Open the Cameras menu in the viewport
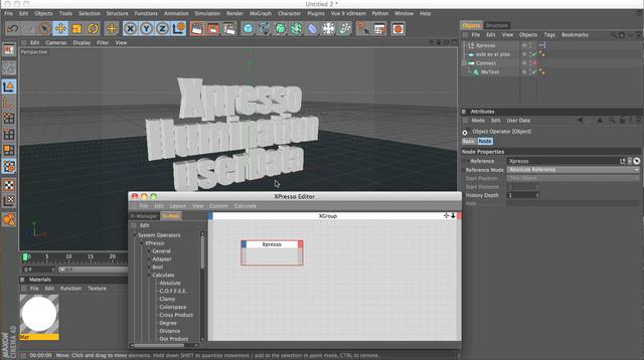644x360 pixels. [56, 43]
